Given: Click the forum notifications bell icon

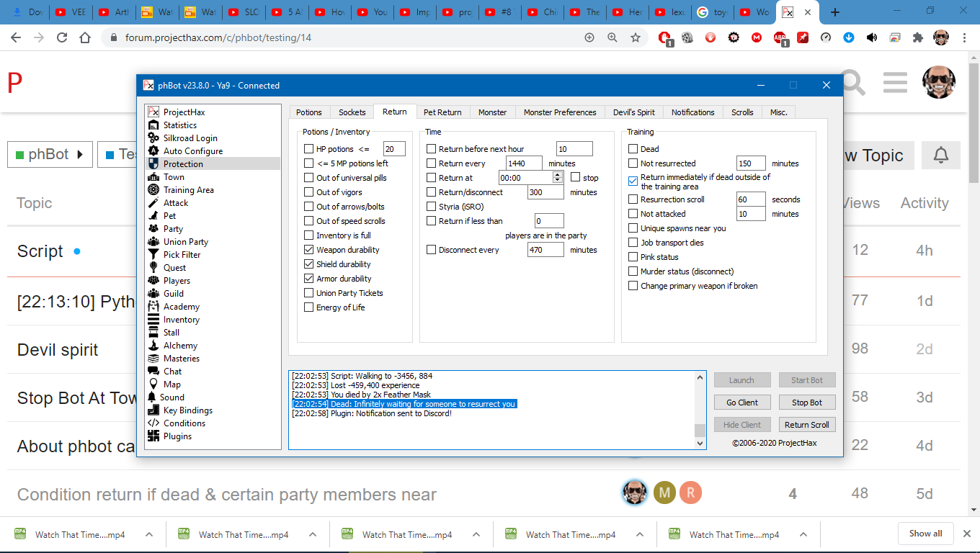Looking at the screenshot, I should pyautogui.click(x=940, y=156).
